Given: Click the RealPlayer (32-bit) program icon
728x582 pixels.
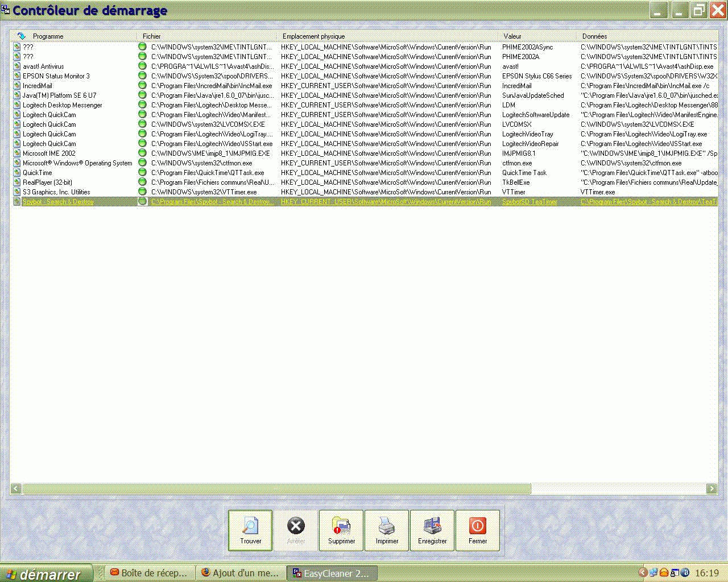Looking at the screenshot, I should tap(17, 182).
